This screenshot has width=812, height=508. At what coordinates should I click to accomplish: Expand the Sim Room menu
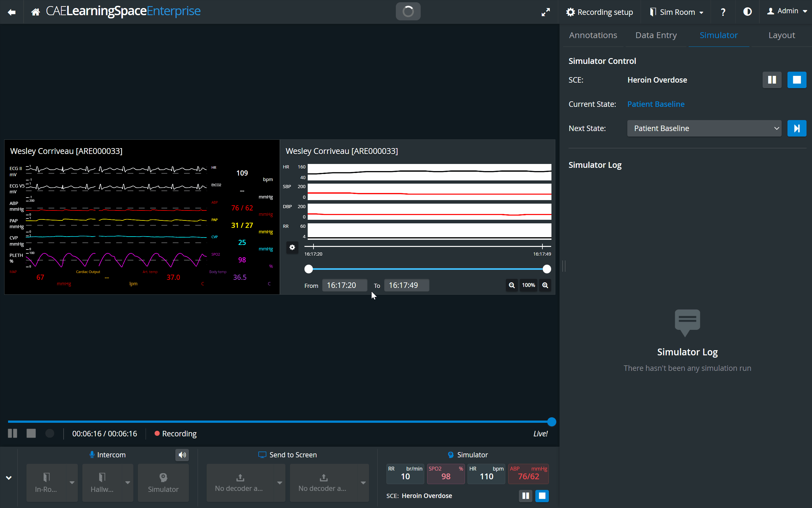(x=676, y=12)
